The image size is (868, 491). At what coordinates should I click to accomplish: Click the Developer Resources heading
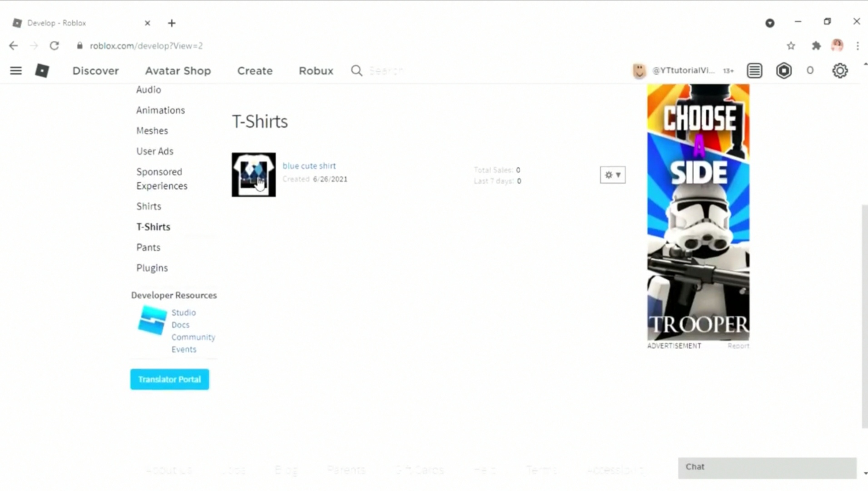pos(174,295)
